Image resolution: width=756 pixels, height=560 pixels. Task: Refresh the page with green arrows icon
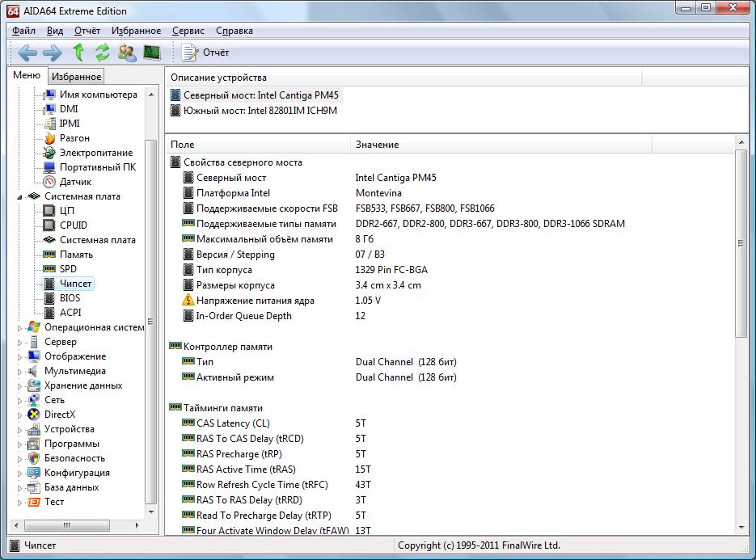[102, 53]
